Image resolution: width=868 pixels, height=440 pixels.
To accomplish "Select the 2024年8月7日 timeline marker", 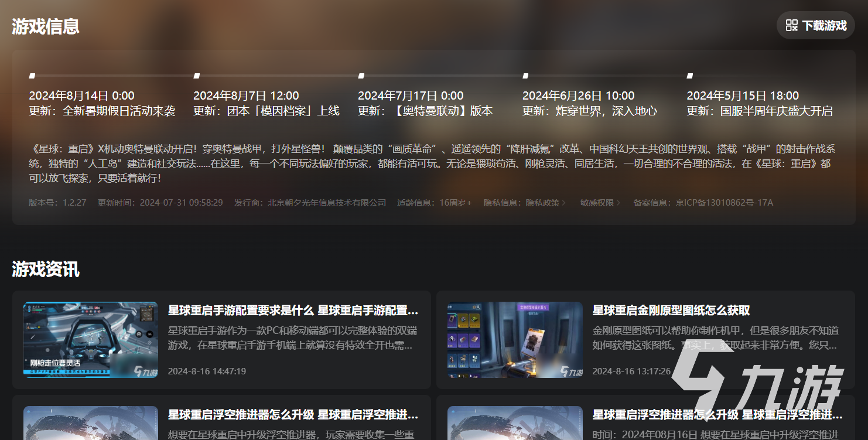I will 197,76.
